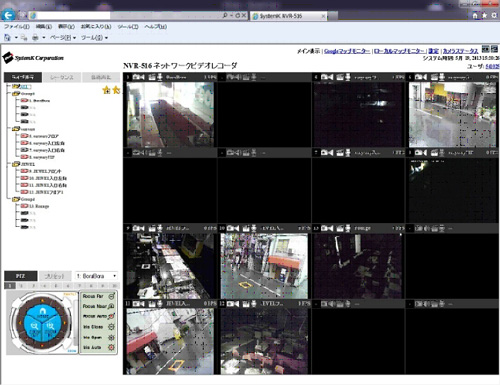Click the PTZ speed slider bar

point(75,323)
